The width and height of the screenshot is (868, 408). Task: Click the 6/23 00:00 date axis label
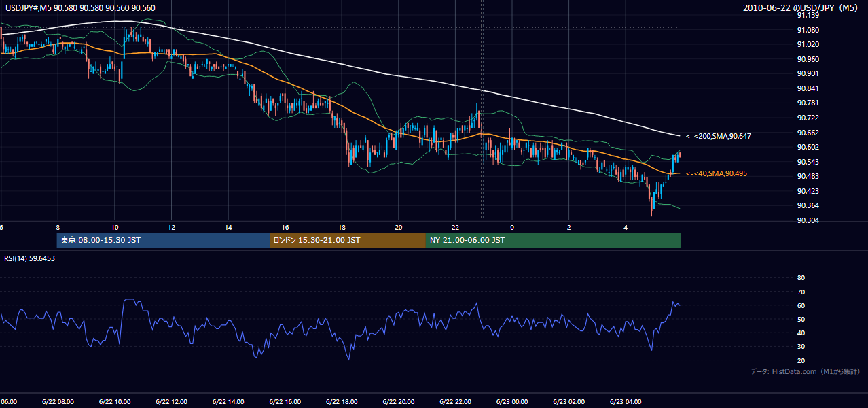click(512, 402)
